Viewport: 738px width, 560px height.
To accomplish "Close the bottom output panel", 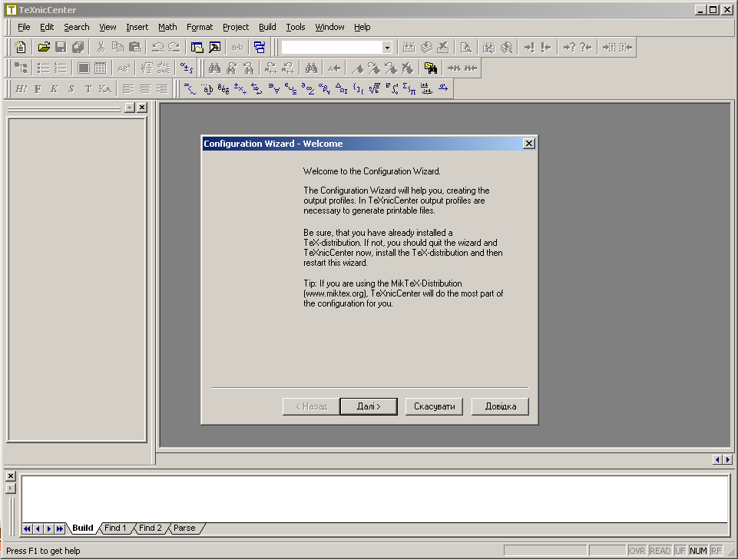I will [x=11, y=476].
